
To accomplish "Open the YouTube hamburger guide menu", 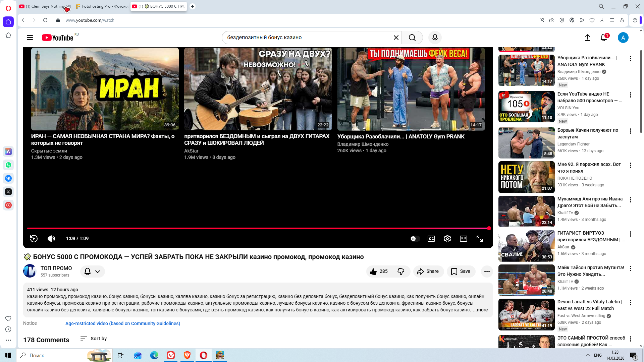I will (30, 38).
